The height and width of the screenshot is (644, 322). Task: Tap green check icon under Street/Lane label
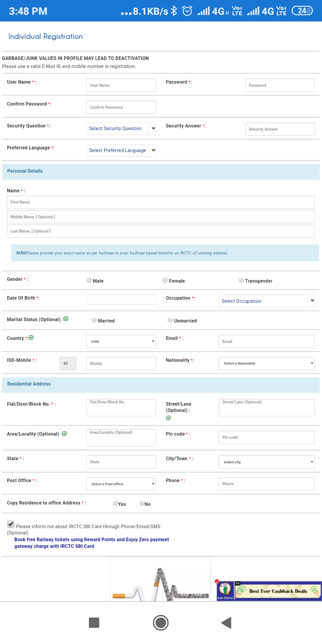pos(169,418)
